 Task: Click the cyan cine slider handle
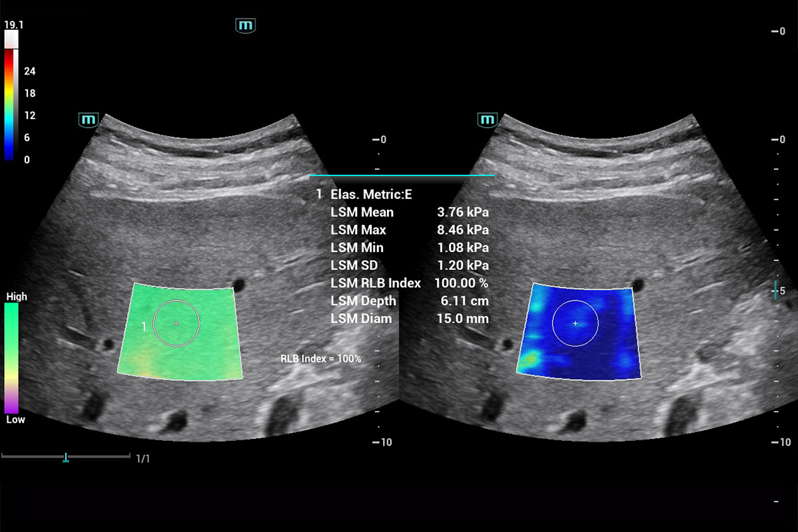pos(66,458)
